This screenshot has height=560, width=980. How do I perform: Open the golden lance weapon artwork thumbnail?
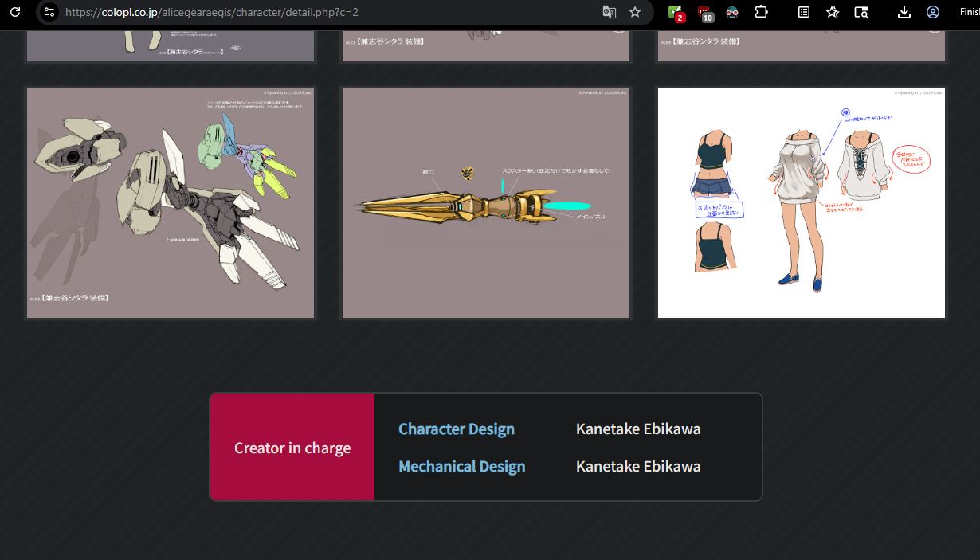(486, 203)
